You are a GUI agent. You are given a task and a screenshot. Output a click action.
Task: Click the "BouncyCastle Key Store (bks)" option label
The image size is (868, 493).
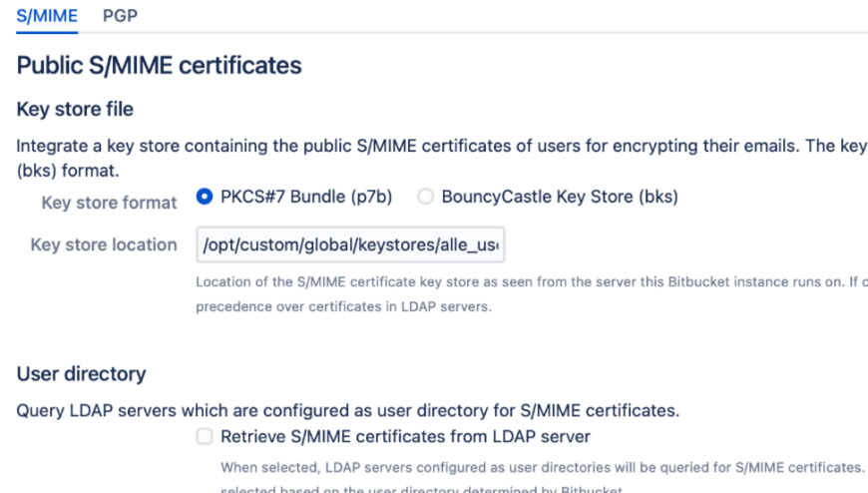560,198
